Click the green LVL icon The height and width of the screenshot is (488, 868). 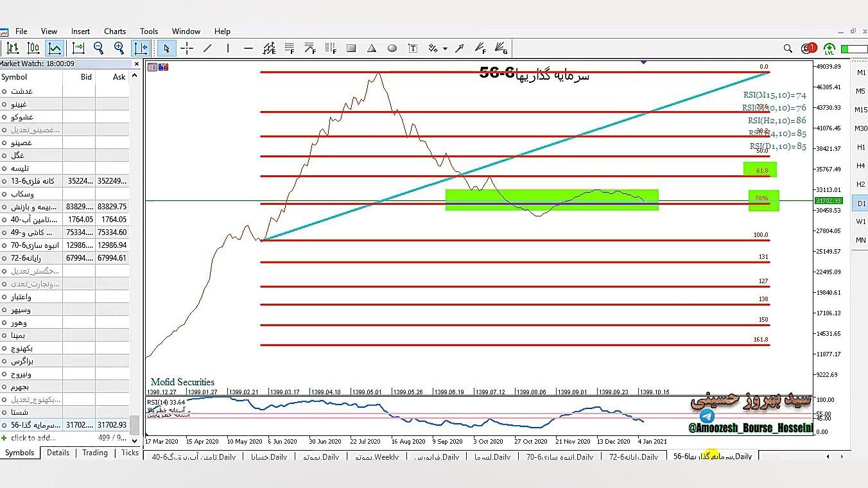tap(829, 49)
